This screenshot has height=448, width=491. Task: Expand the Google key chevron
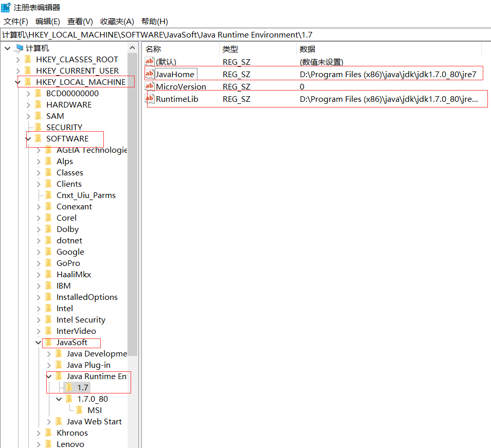(x=39, y=252)
